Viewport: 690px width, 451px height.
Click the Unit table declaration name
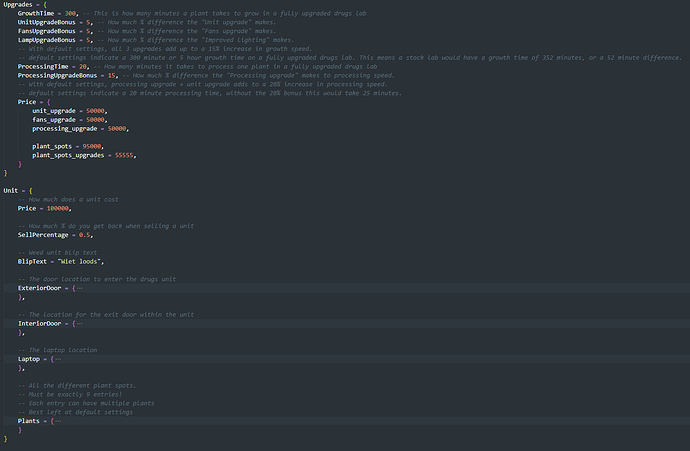tap(11, 190)
